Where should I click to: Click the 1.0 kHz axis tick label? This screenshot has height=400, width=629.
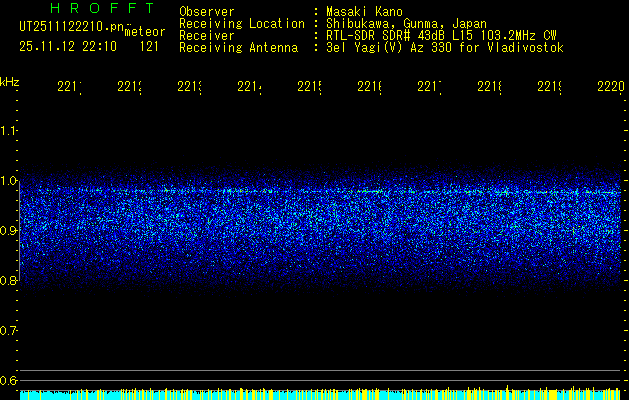[x=8, y=181]
